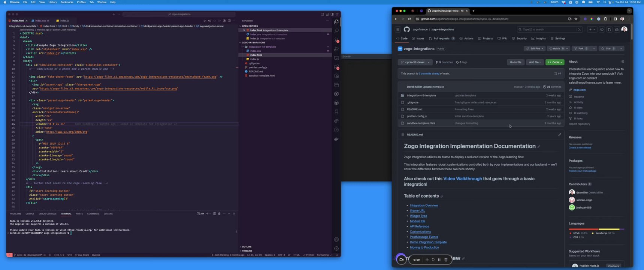Viewport: 644px width, 270px height.
Task: Open the Manage gear in VS Code activity bar
Action: [x=336, y=248]
